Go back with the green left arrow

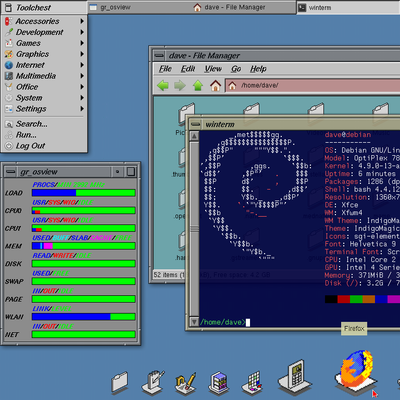point(163,86)
